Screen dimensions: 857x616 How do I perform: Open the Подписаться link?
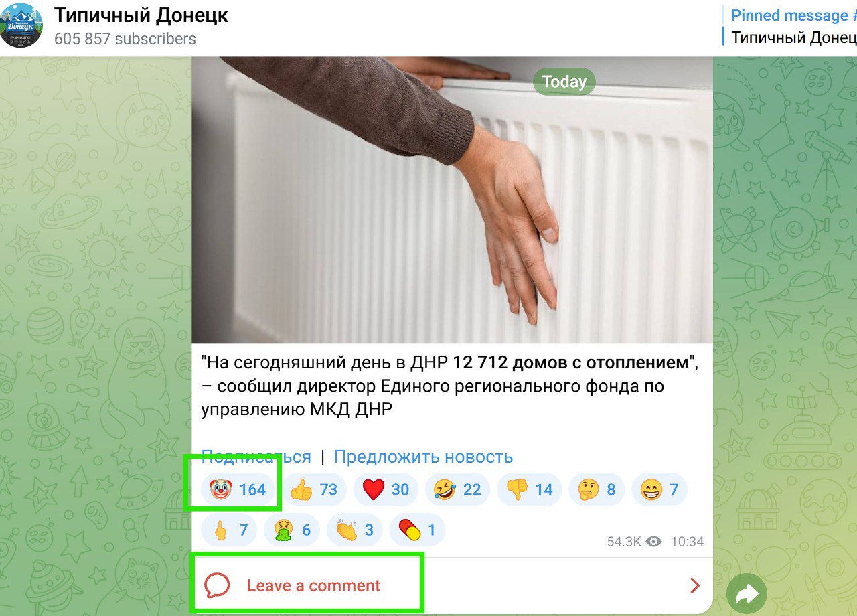tap(256, 457)
